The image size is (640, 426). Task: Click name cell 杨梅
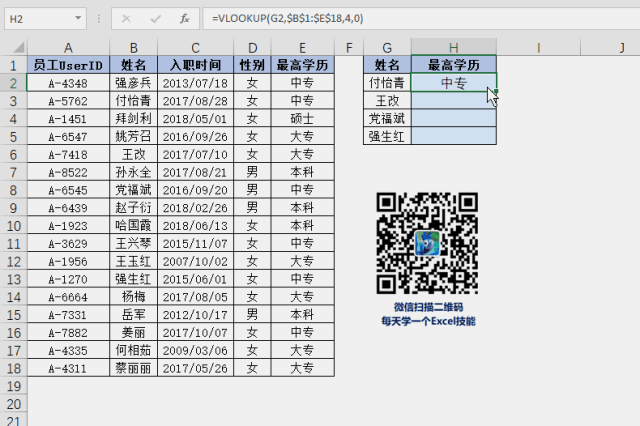pyautogui.click(x=133, y=297)
